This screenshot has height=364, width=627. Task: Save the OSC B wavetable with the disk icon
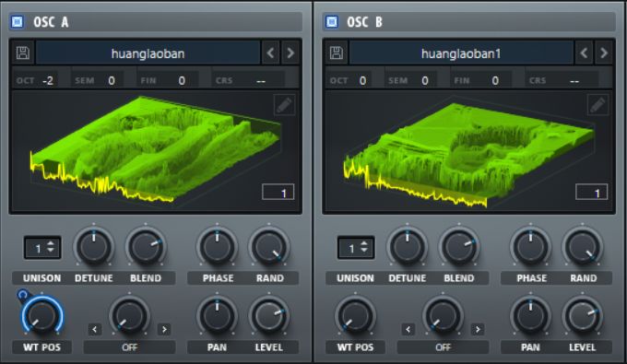337,53
